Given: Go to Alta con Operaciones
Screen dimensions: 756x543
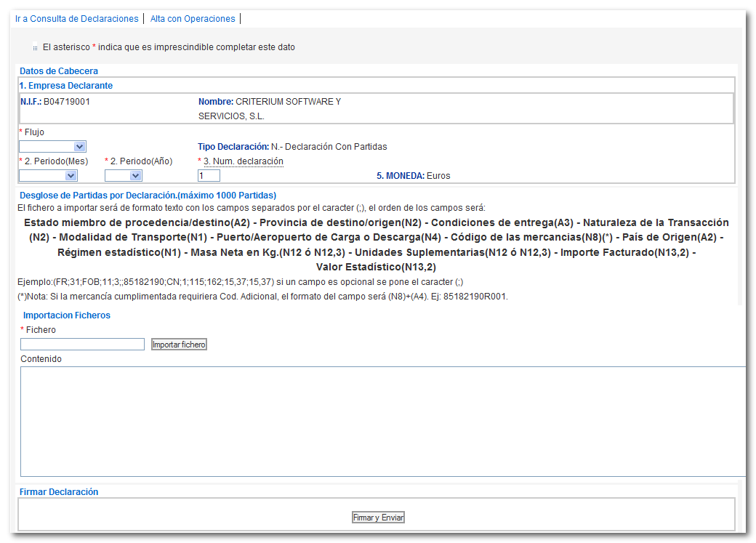Looking at the screenshot, I should click(193, 19).
